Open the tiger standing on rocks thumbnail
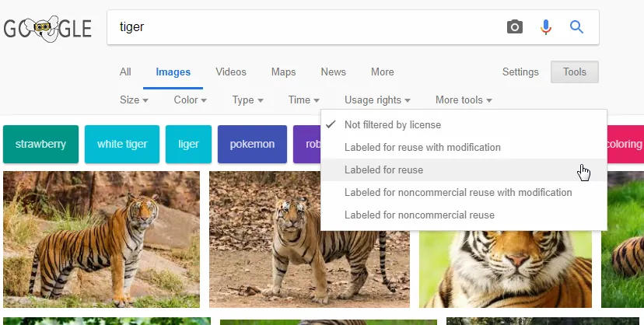 point(101,239)
